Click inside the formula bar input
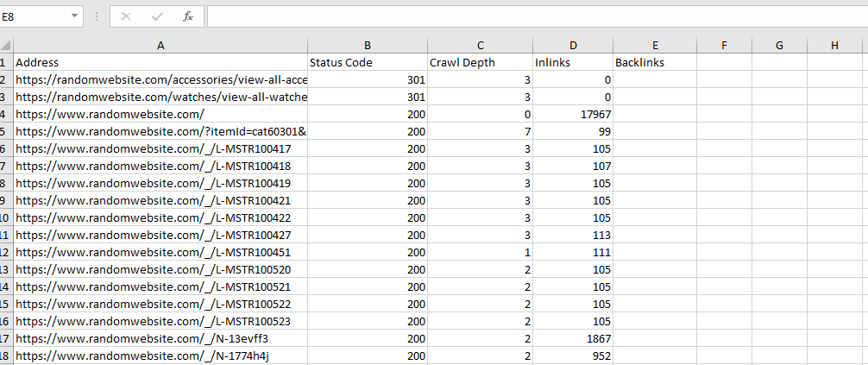The height and width of the screenshot is (365, 868). tap(538, 16)
